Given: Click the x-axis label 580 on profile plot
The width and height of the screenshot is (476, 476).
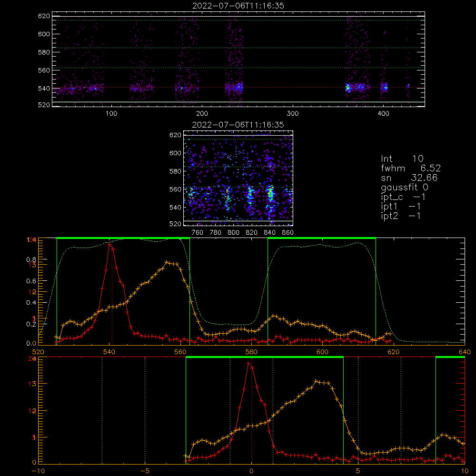Looking at the screenshot, I should tap(251, 352).
